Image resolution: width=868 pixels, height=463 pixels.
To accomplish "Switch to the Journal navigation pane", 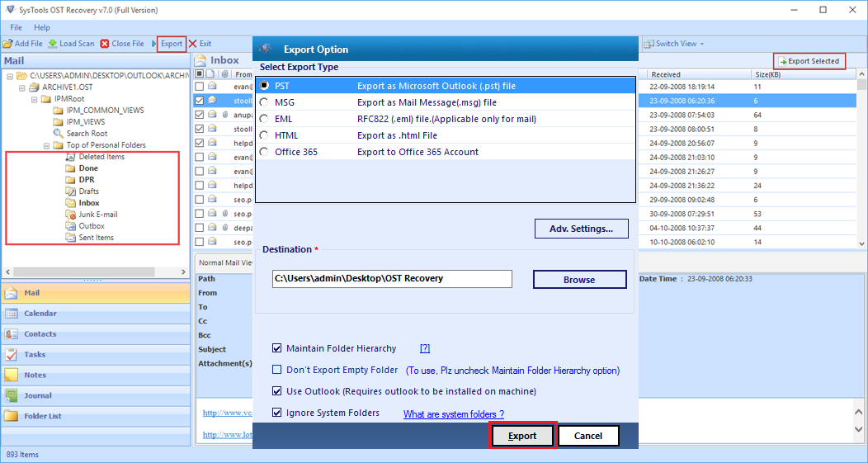I will click(x=96, y=395).
